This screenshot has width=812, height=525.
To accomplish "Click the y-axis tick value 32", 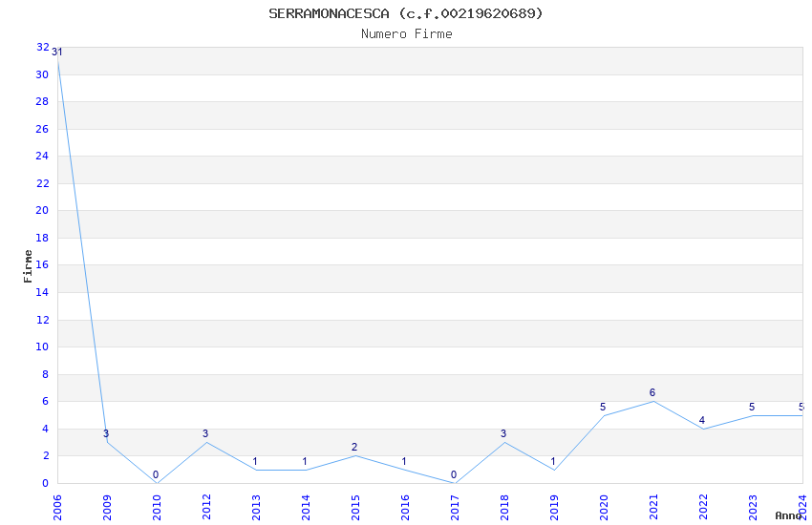I will click(x=42, y=47).
